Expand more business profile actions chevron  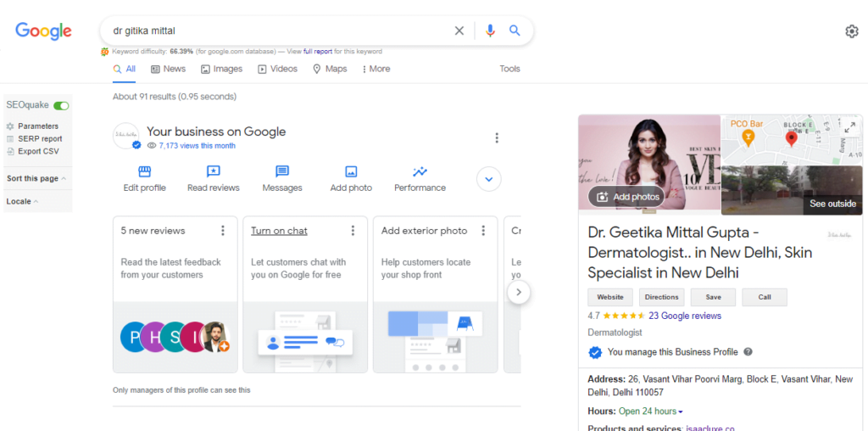pyautogui.click(x=489, y=179)
